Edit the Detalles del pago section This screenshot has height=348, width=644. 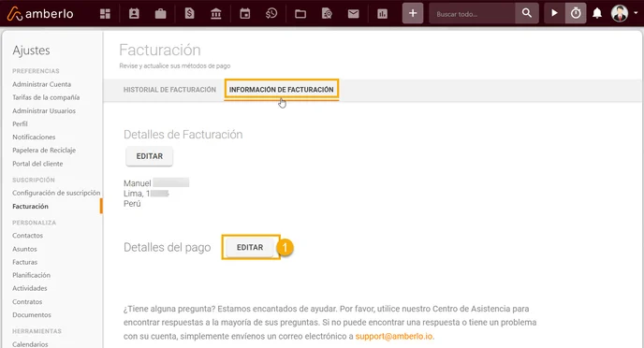pyautogui.click(x=250, y=248)
